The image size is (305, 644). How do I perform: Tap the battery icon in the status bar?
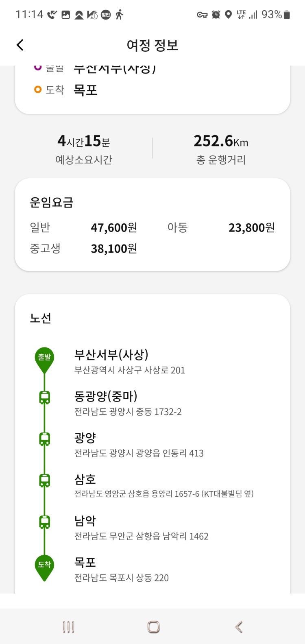pos(287,15)
